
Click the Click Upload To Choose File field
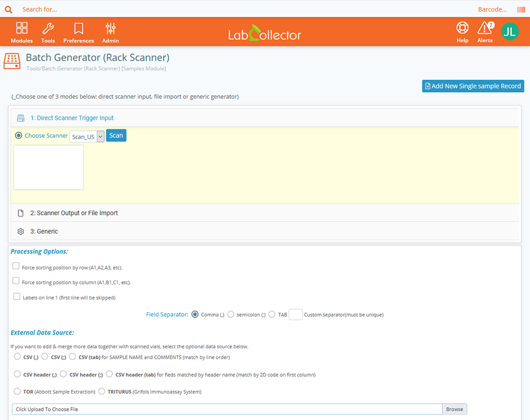point(227,409)
